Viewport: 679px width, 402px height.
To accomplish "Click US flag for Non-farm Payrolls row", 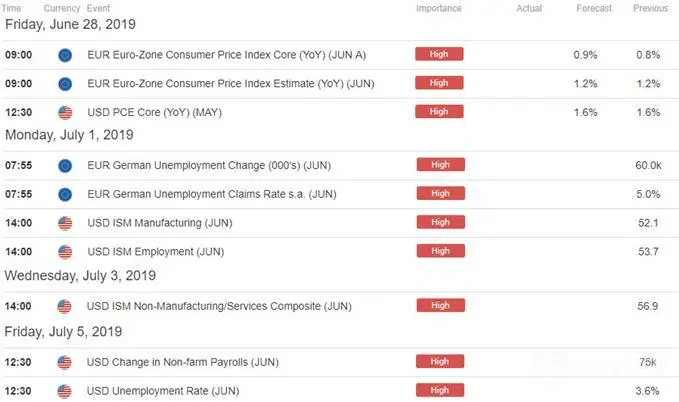I will (x=64, y=362).
